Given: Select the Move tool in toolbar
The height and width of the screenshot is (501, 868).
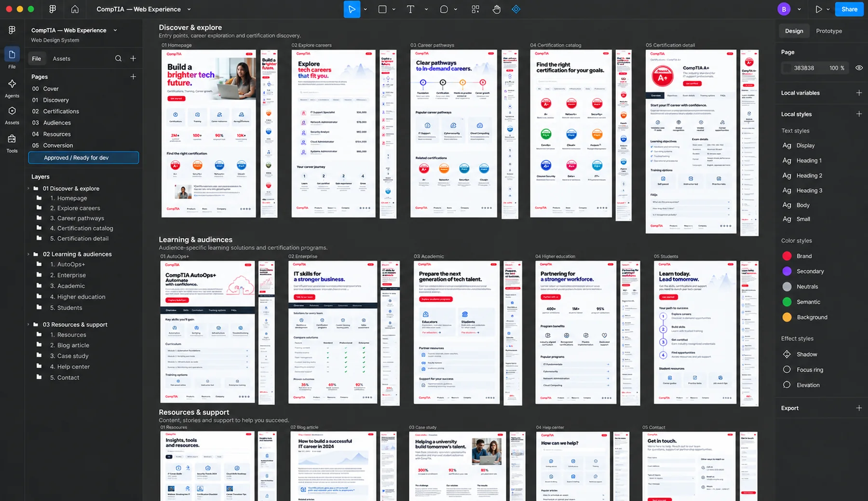Looking at the screenshot, I should pyautogui.click(x=352, y=9).
